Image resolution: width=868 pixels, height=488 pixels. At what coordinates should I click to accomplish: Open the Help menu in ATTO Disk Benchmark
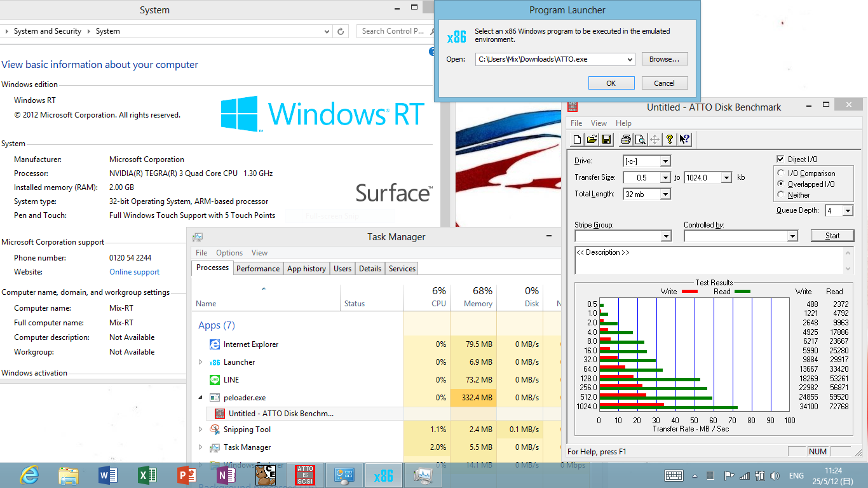623,123
